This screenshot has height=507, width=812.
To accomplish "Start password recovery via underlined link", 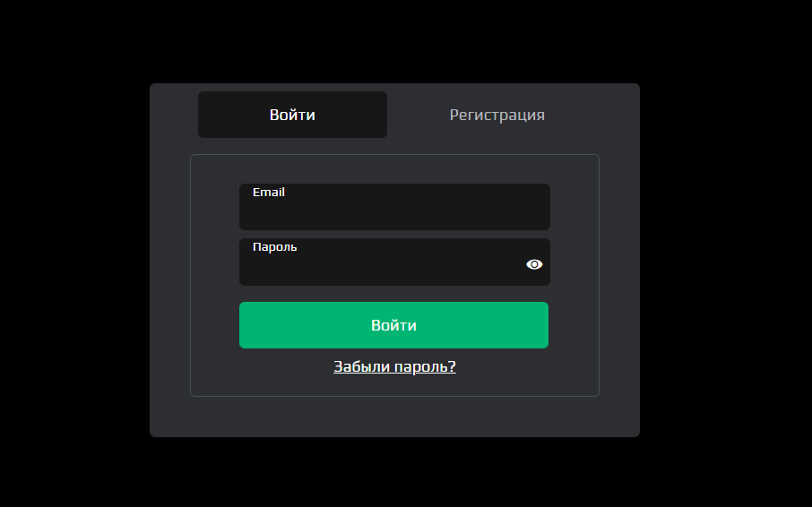I will point(394,366).
